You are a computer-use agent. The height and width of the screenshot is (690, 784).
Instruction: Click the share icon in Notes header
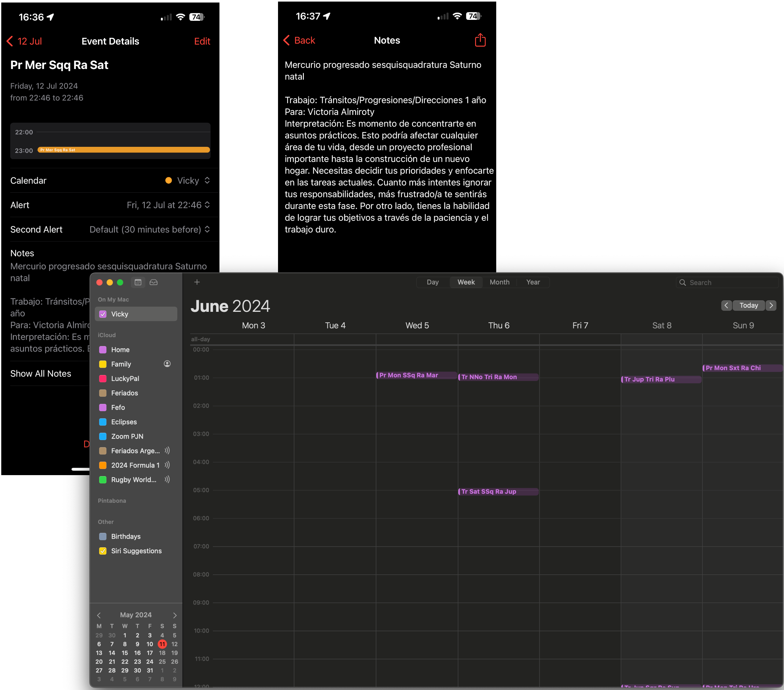click(480, 40)
